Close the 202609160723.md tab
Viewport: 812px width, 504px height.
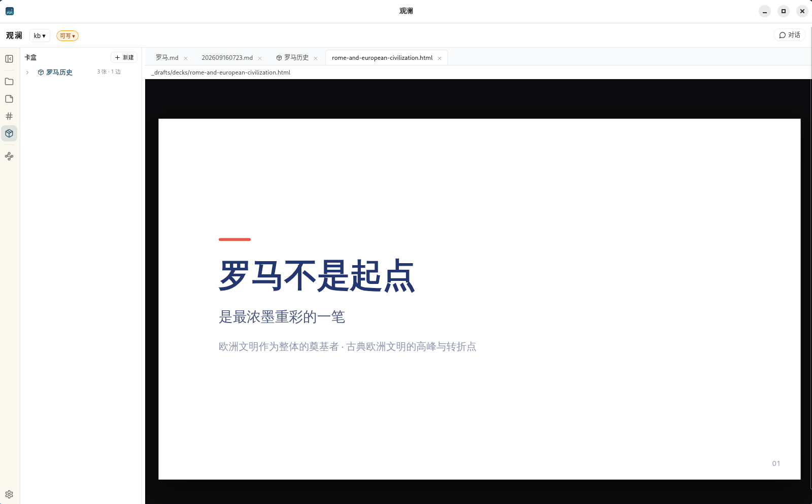tap(260, 58)
